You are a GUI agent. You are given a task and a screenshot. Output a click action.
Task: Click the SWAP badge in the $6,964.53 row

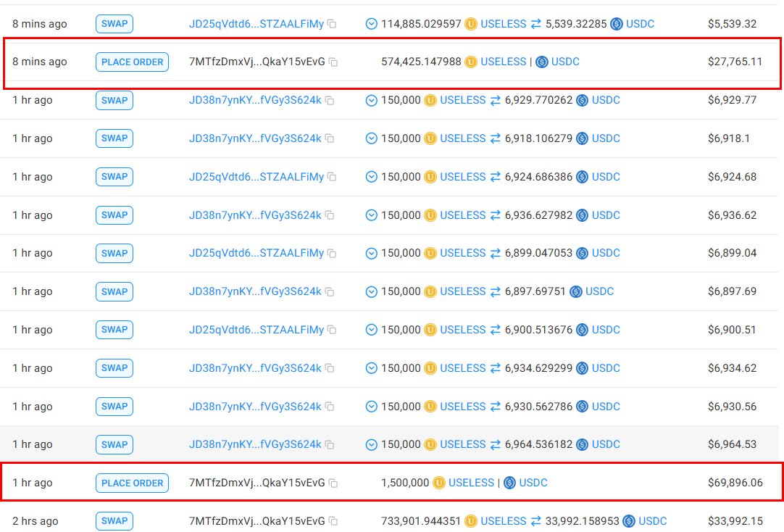[x=114, y=444]
